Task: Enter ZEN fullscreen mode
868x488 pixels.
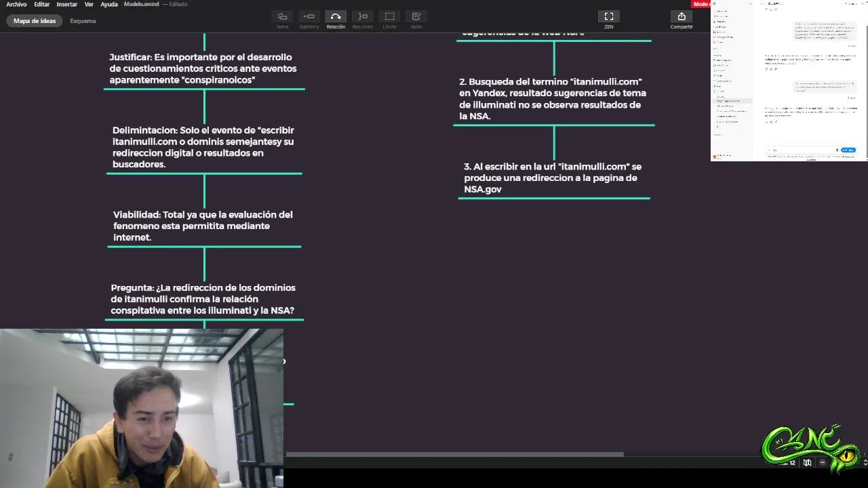Action: click(609, 20)
